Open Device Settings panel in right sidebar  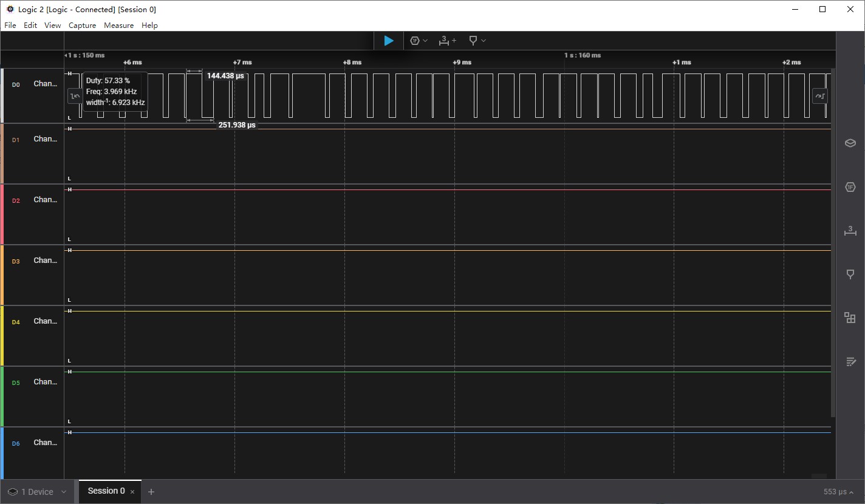[x=850, y=143]
